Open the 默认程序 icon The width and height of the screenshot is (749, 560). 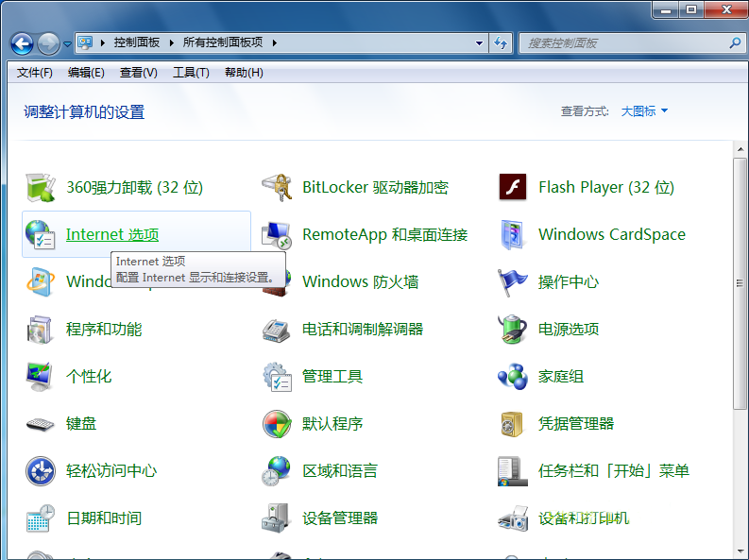coord(276,423)
